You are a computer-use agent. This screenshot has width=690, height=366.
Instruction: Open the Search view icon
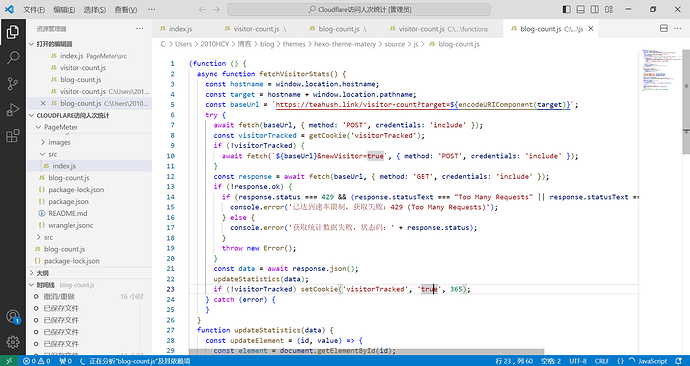point(13,57)
